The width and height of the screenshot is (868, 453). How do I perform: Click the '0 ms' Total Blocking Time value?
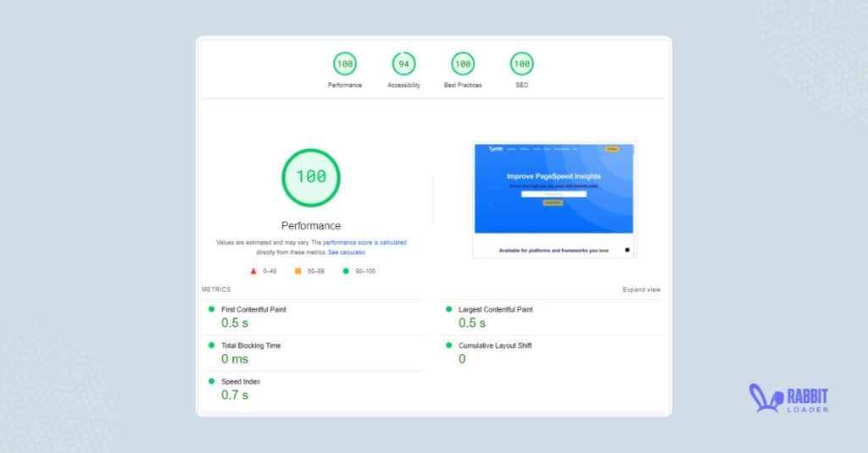click(235, 359)
